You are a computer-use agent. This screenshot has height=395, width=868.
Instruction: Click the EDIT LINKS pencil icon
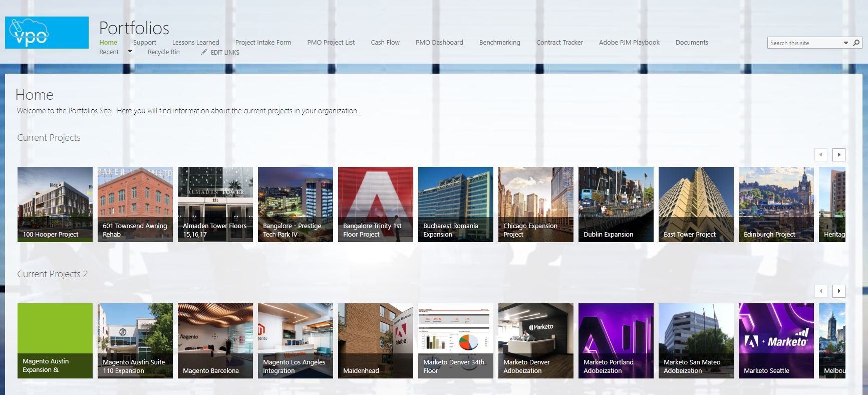tap(204, 52)
